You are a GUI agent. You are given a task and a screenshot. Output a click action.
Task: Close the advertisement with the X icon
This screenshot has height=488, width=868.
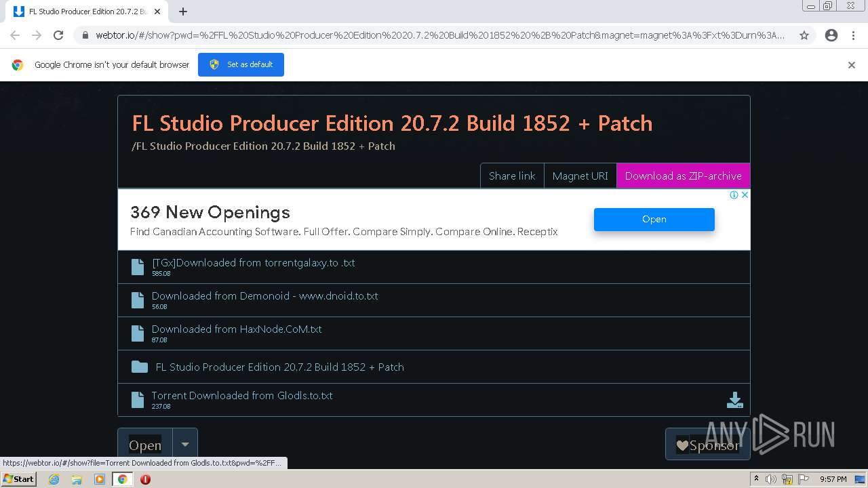coord(745,195)
